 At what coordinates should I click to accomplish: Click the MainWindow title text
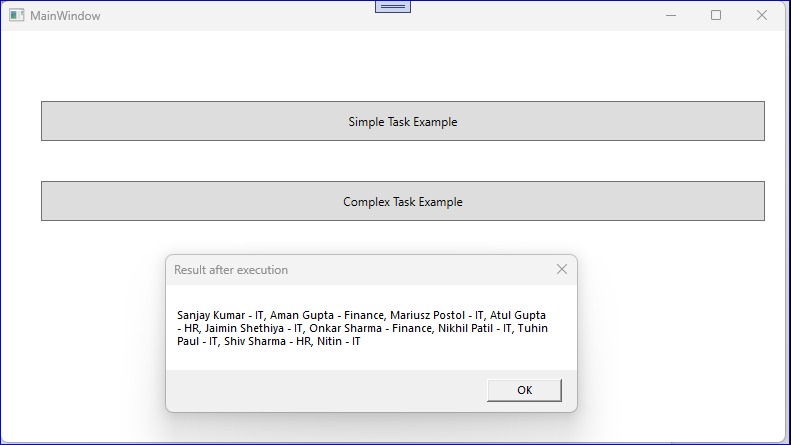65,16
